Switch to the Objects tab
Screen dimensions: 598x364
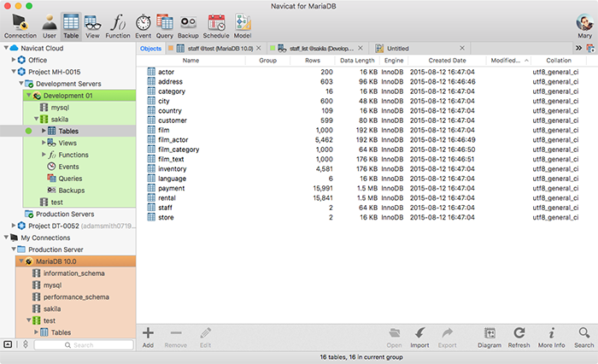[150, 49]
